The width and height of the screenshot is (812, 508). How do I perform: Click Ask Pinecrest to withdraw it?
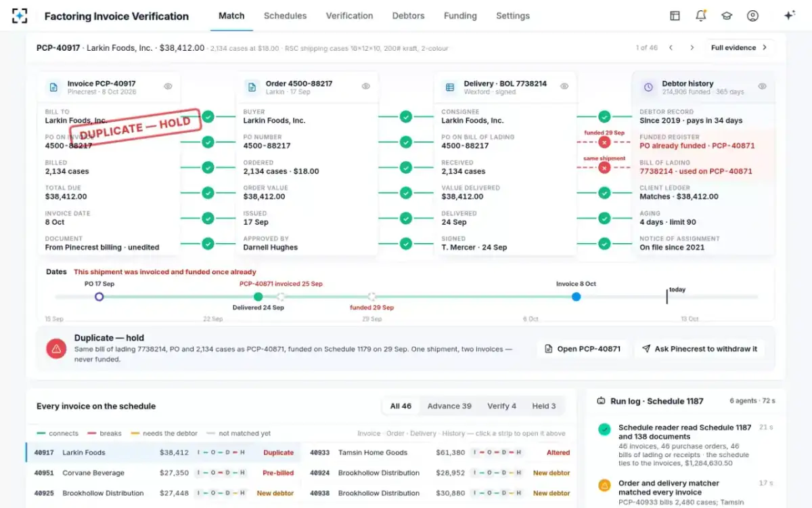[699, 349]
